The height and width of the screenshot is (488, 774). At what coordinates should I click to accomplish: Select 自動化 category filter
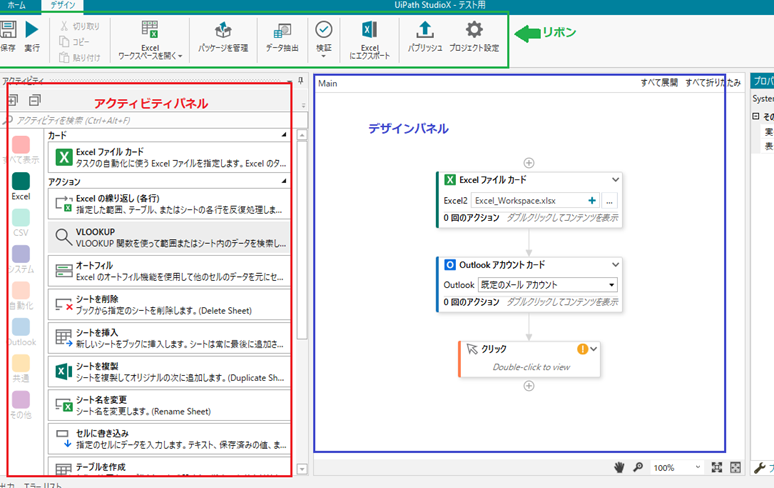click(x=21, y=296)
